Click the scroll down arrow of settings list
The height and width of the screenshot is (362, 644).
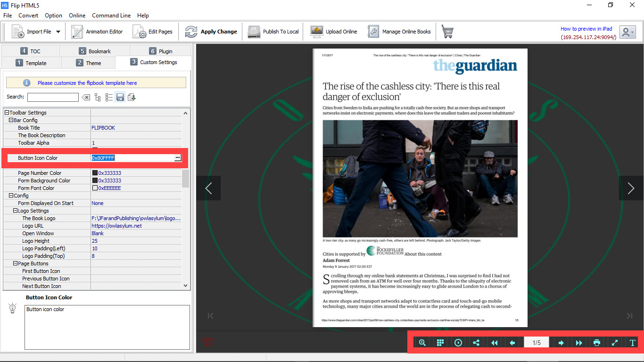point(185,286)
